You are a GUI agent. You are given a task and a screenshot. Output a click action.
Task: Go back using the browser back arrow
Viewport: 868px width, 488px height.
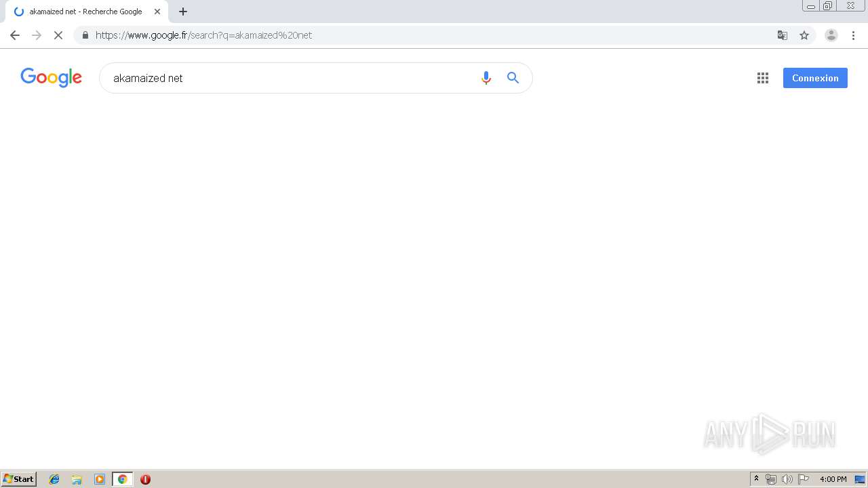(15, 35)
